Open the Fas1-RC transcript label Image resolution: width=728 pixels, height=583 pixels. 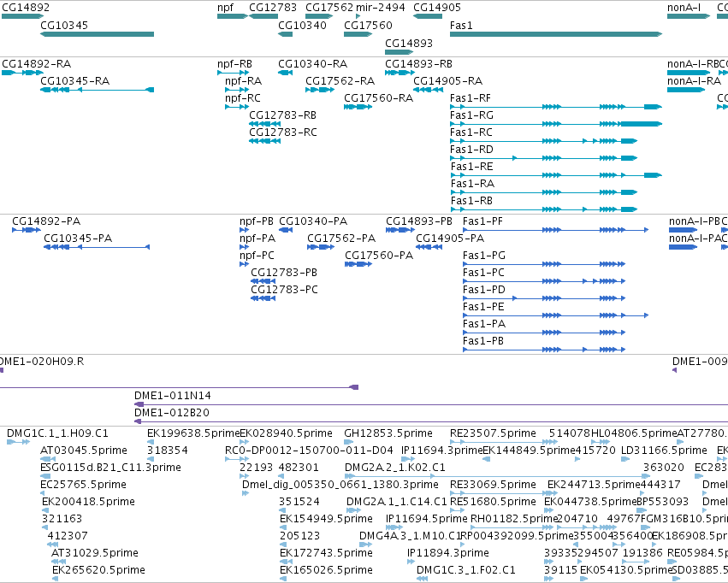[x=471, y=132]
